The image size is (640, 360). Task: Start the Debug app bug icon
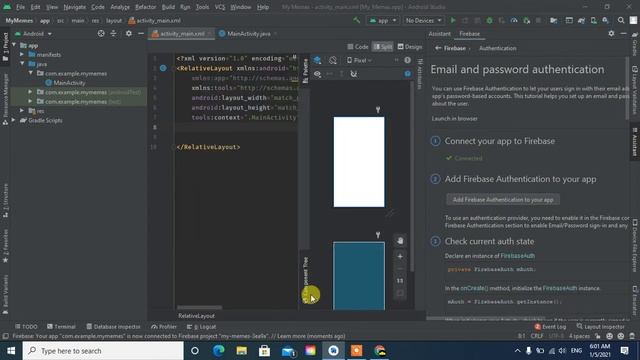pos(489,20)
